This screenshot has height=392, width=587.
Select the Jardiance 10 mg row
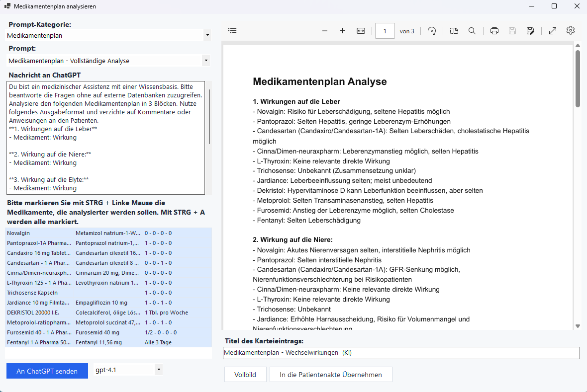tap(108, 303)
